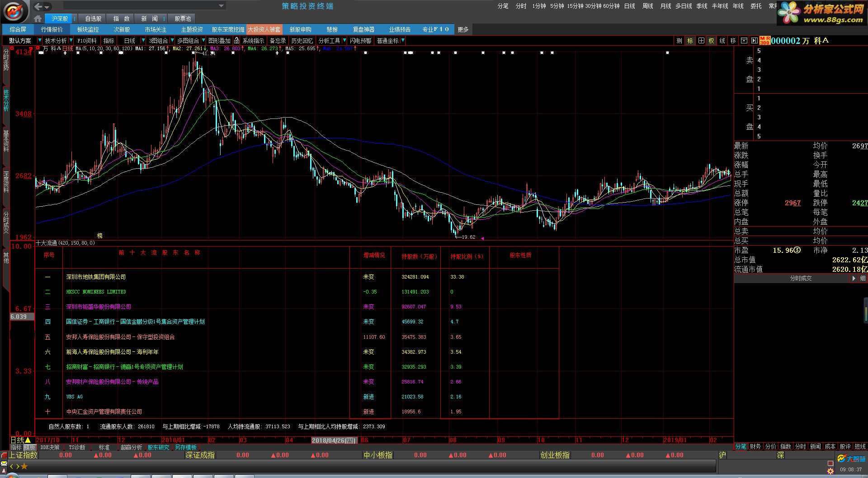Expand the 默认方案 dropdown arrow
This screenshot has width=868, height=478.
(x=39, y=40)
